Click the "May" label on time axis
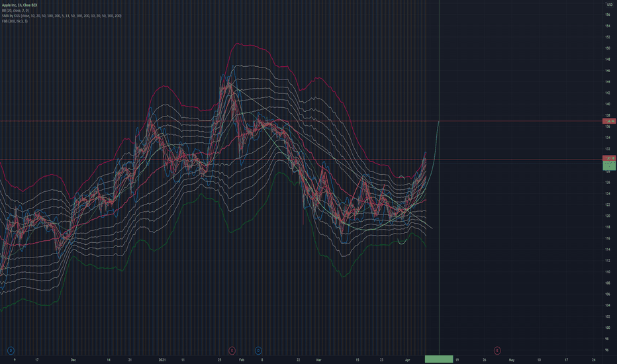617x364 pixels. click(x=512, y=359)
